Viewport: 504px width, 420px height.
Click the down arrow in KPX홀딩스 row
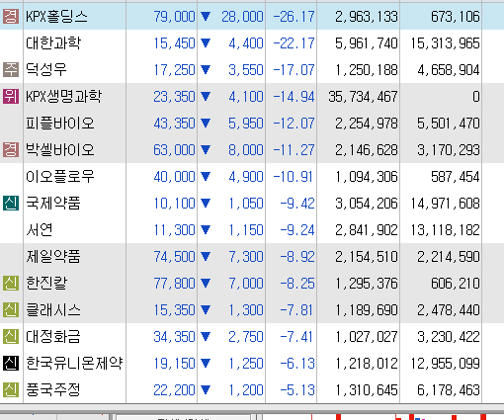click(x=206, y=16)
